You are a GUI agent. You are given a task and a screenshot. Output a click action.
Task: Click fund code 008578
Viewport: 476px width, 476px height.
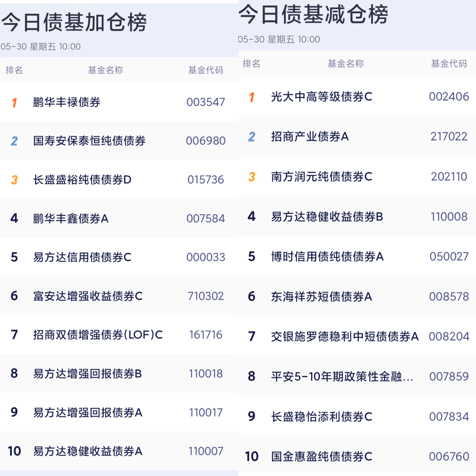pos(449,296)
